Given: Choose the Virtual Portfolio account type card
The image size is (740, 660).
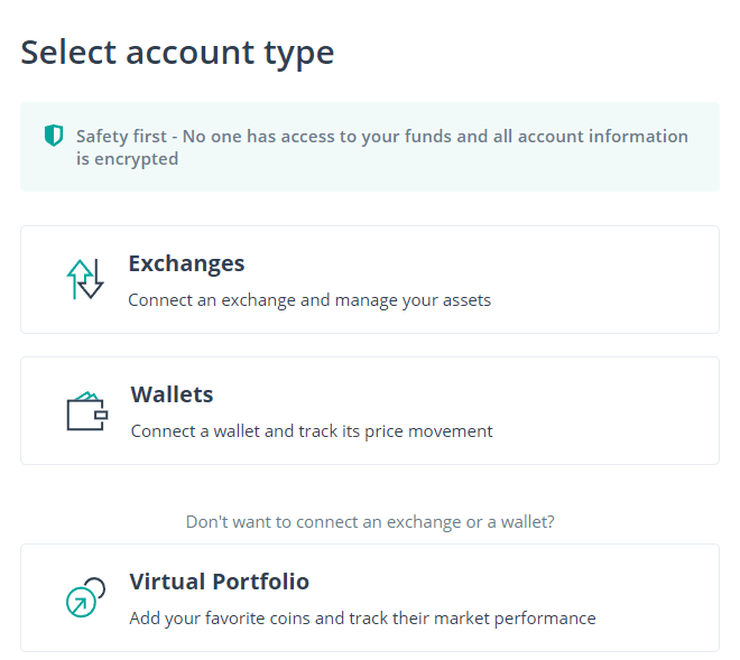Looking at the screenshot, I should 369,597.
